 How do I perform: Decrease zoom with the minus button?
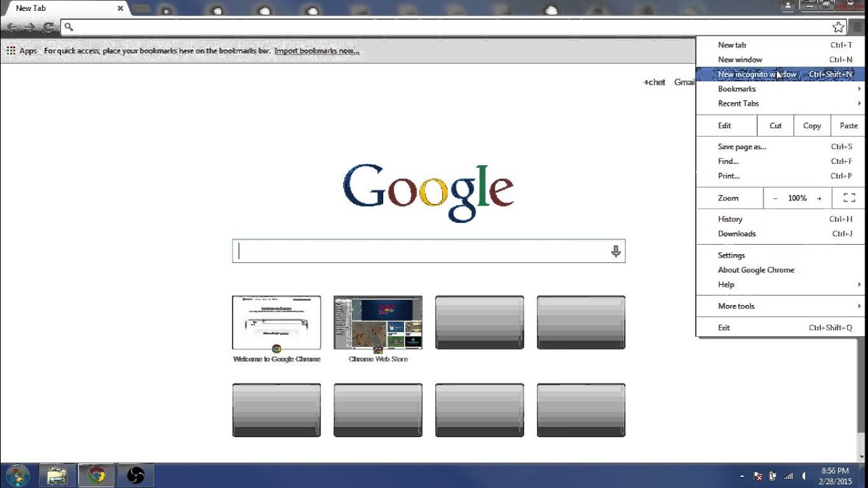[775, 198]
